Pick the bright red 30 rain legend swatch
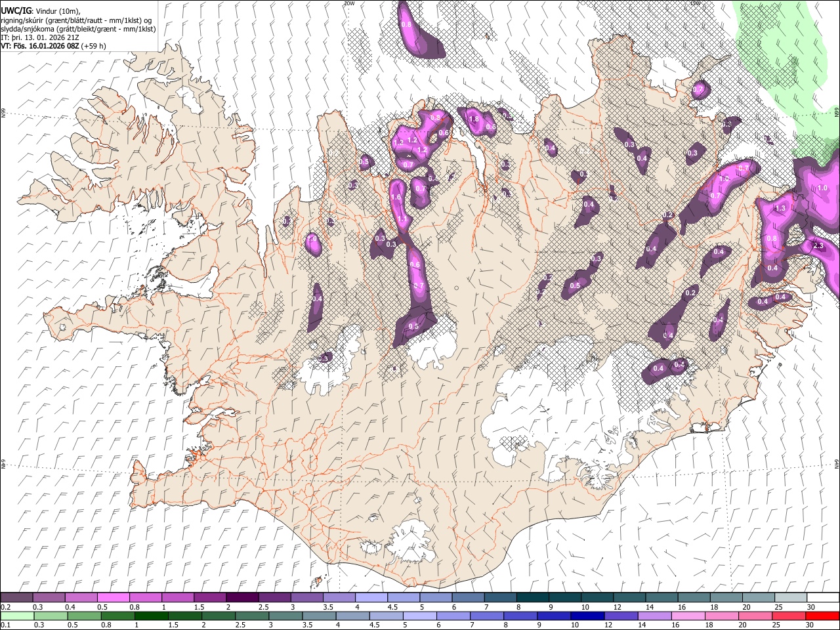 (823, 616)
